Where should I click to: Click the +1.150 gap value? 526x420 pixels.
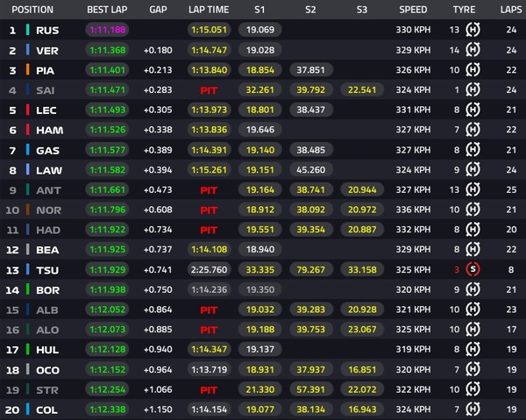[158, 409]
